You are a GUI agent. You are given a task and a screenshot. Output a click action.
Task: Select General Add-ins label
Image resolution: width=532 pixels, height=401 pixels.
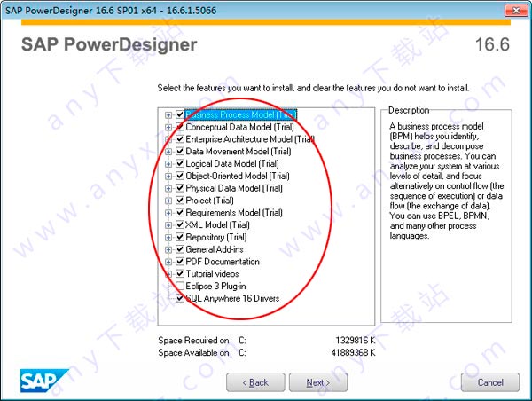coord(215,249)
